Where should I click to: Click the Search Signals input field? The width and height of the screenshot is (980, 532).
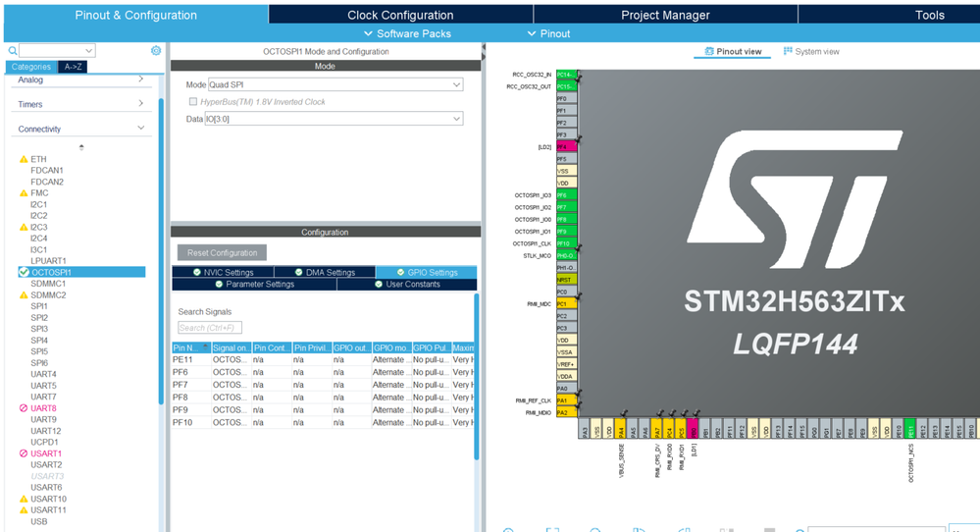(x=209, y=328)
